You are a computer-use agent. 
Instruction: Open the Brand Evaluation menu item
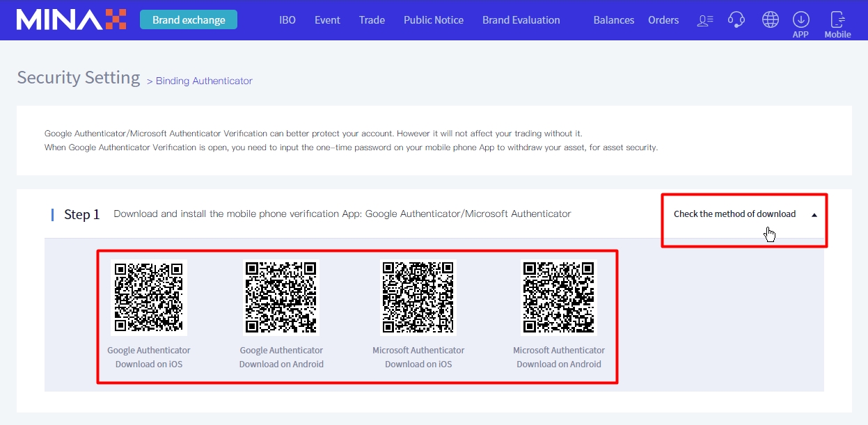[521, 20]
